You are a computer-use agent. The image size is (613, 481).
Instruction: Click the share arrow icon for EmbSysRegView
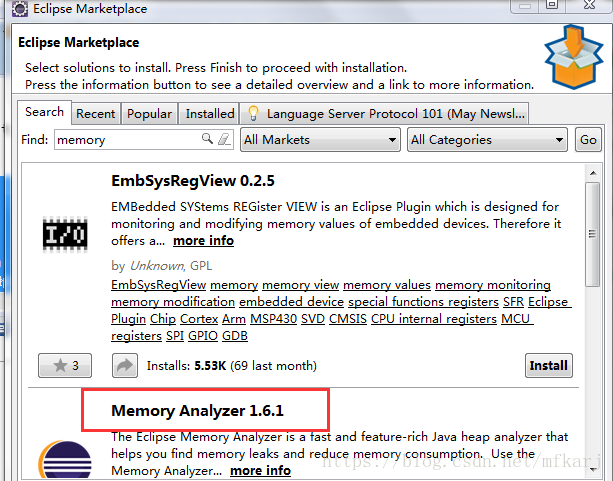click(x=125, y=365)
